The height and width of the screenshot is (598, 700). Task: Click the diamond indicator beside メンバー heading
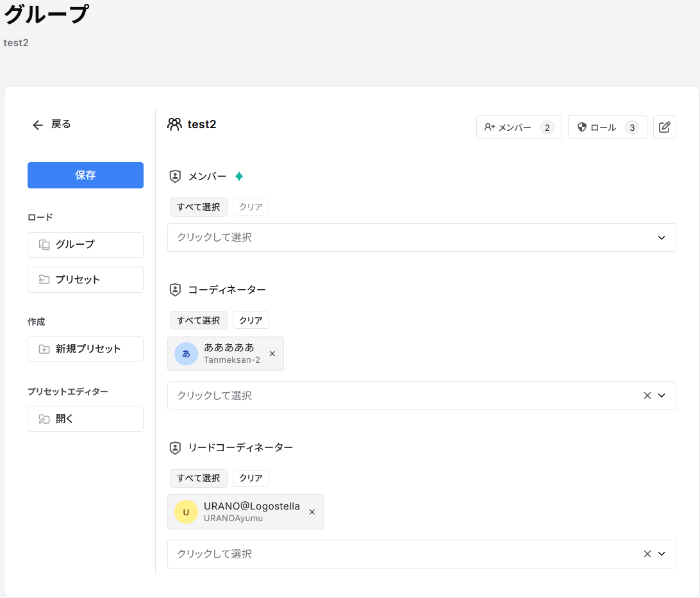238,176
